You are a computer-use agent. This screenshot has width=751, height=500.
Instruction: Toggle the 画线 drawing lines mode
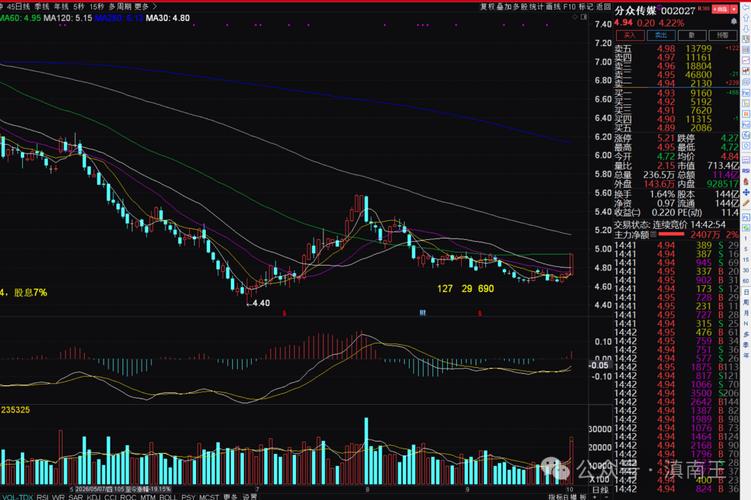553,7
